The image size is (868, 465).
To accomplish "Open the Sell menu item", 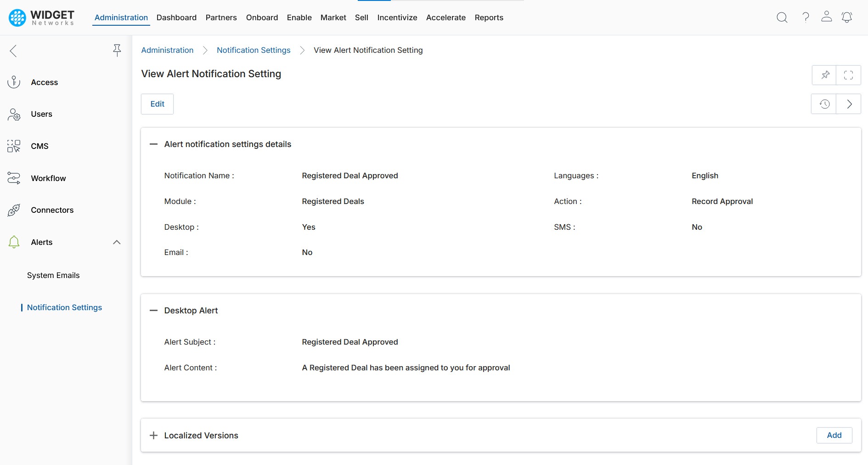I will click(x=361, y=17).
